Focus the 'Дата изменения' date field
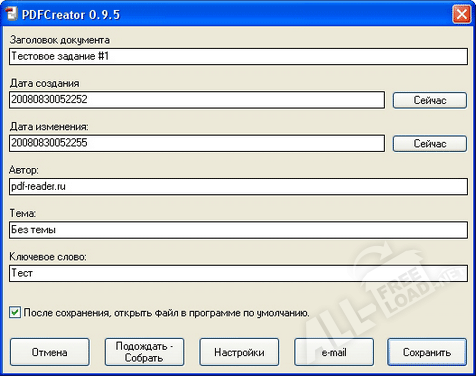 (x=197, y=143)
